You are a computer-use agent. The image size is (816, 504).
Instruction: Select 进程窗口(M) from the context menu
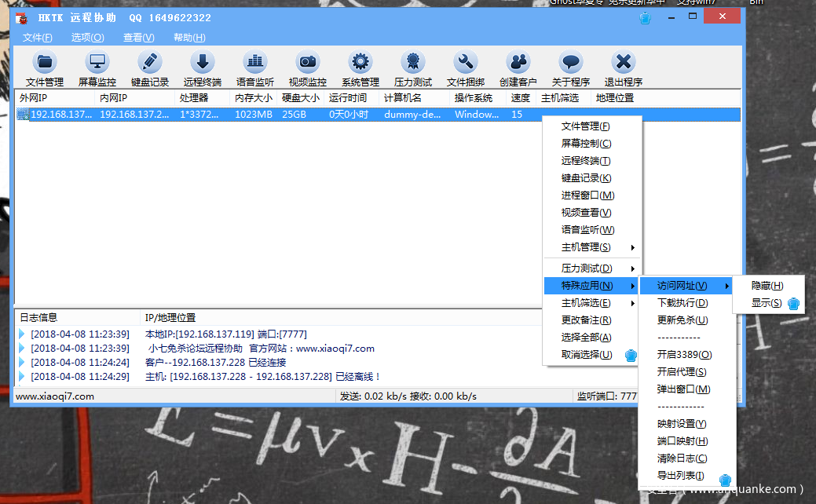[587, 195]
